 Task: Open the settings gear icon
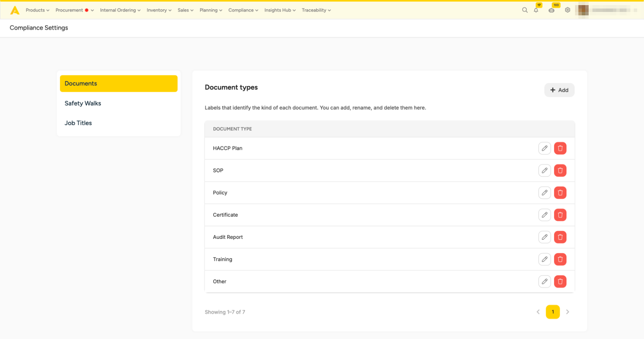[x=567, y=10]
